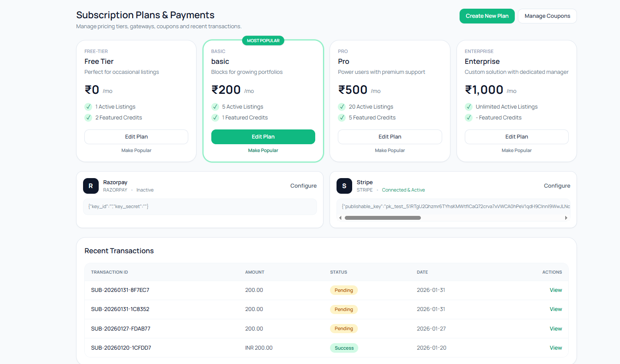The image size is (620, 364).
Task: Select the Razorpay gateway icon
Action: pos(90,186)
